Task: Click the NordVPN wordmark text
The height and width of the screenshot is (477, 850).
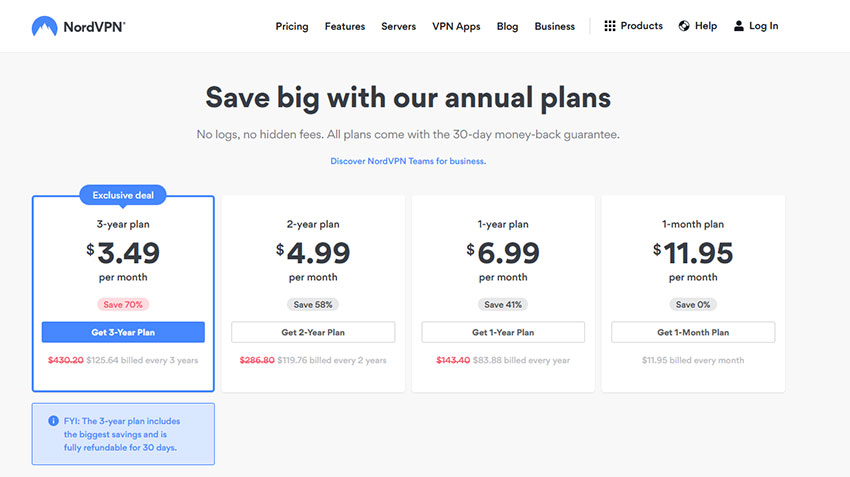Action: pyautogui.click(x=94, y=27)
